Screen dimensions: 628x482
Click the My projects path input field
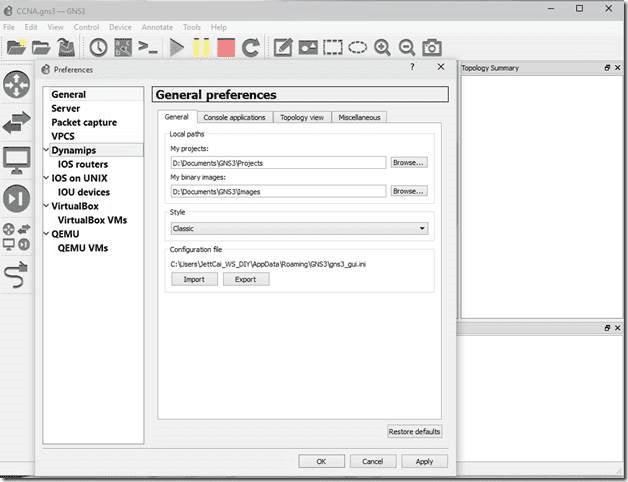(277, 162)
